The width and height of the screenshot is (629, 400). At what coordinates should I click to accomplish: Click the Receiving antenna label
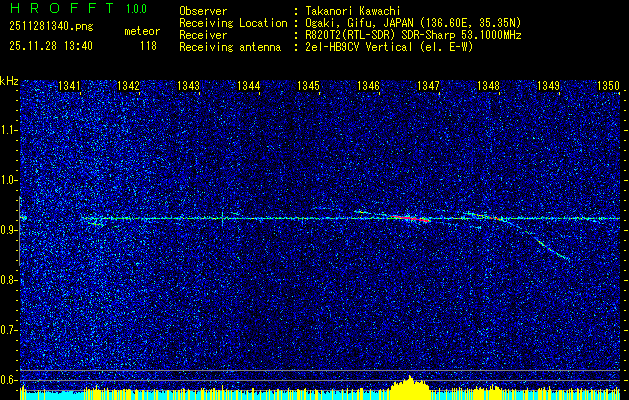[x=230, y=47]
